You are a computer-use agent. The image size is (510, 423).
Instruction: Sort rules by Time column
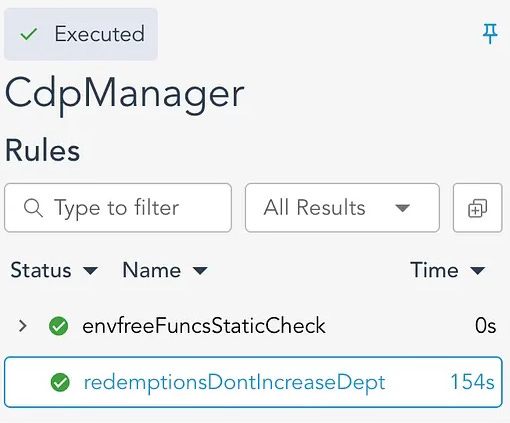(x=448, y=270)
